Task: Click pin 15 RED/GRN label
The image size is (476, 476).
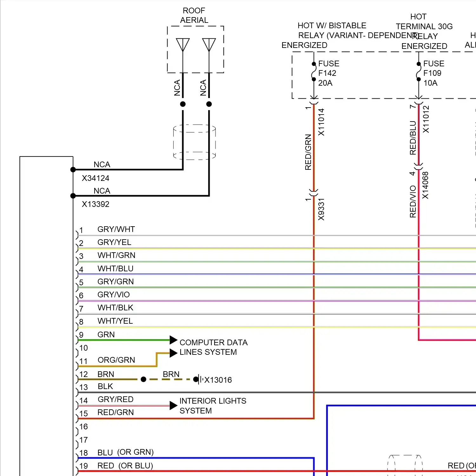Action: click(116, 412)
